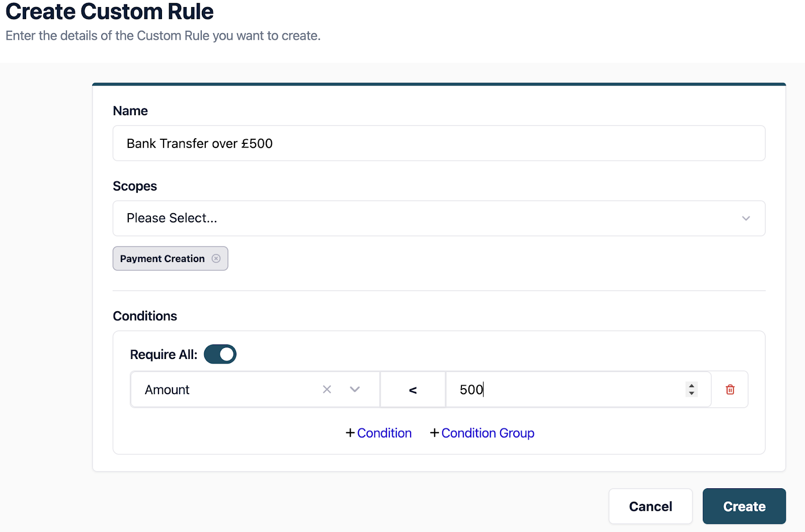Viewport: 805px width, 532px height.
Task: Click the Name field label
Action: coord(130,111)
